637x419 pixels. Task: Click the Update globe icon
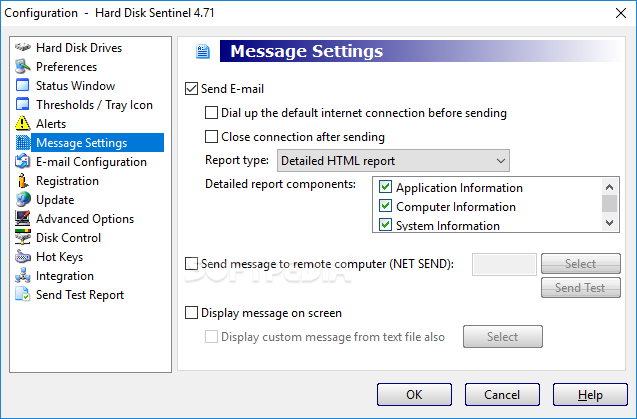[x=23, y=199]
